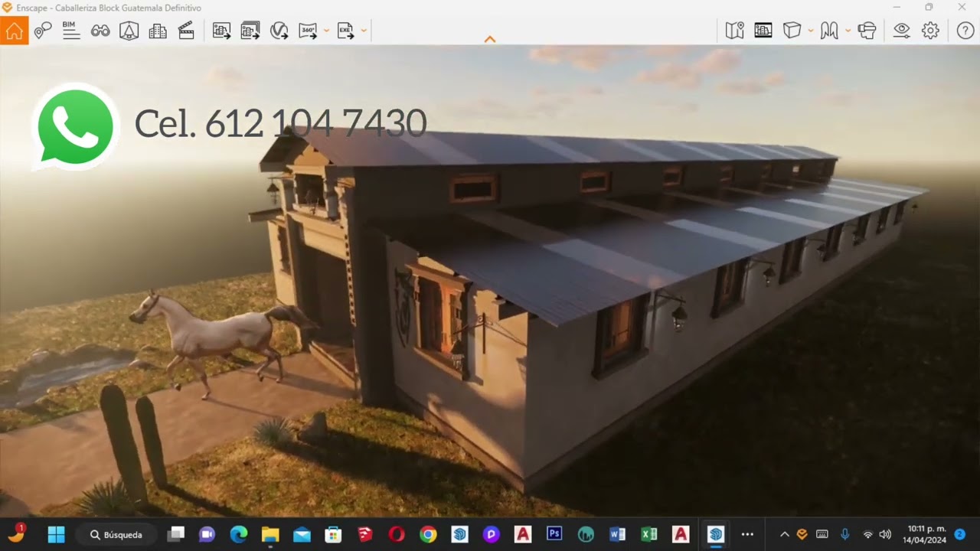980x551 pixels.
Task: Select the Render Mode arches icon
Action: (829, 31)
